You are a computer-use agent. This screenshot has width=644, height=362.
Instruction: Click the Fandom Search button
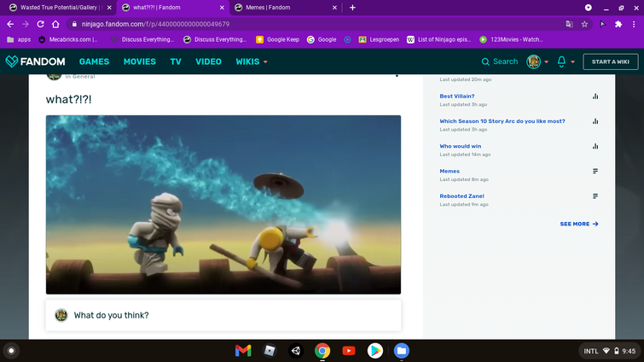coord(500,61)
